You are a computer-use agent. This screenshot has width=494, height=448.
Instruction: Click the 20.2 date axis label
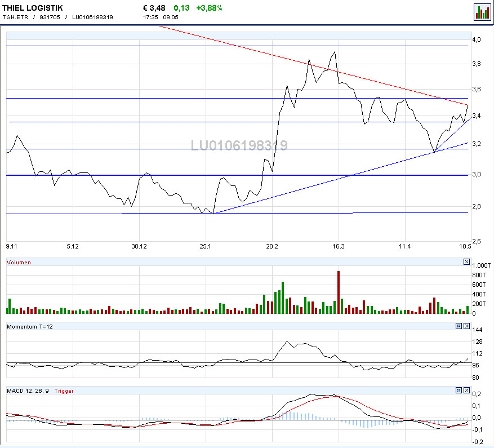tap(272, 246)
